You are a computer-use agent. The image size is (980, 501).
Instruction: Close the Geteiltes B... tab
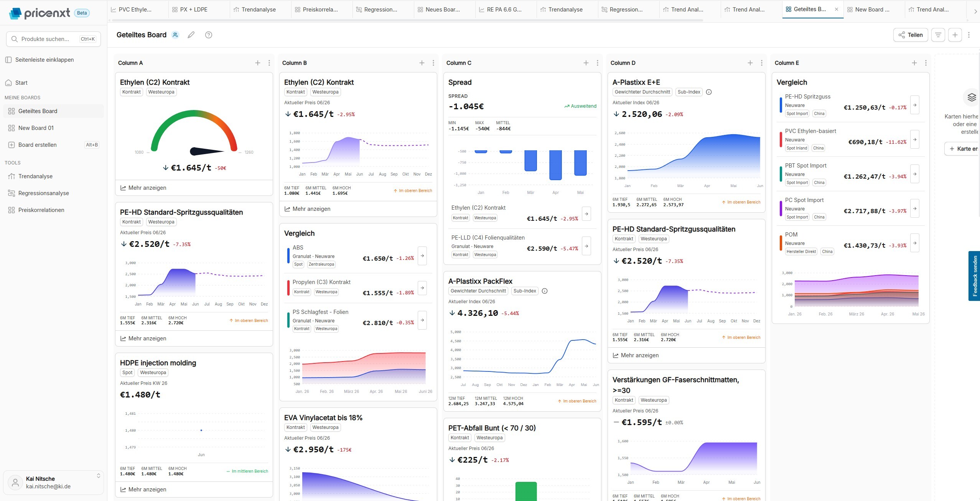837,9
